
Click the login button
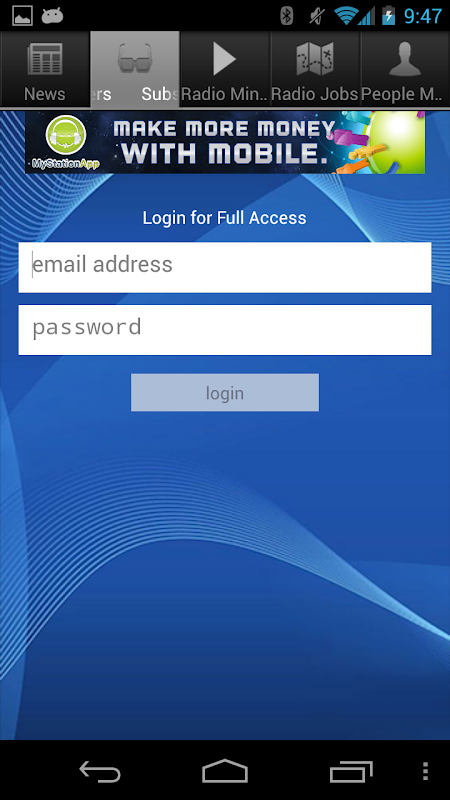[x=225, y=392]
